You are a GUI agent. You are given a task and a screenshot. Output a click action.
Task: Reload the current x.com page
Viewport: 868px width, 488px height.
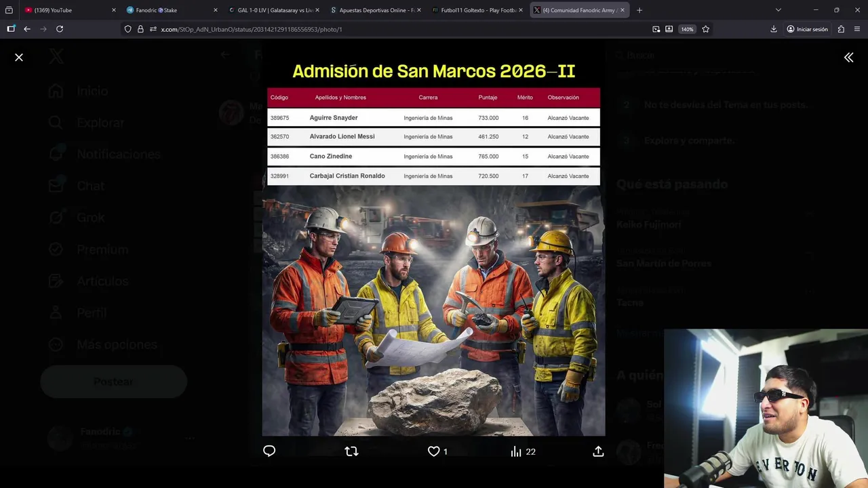pyautogui.click(x=60, y=29)
